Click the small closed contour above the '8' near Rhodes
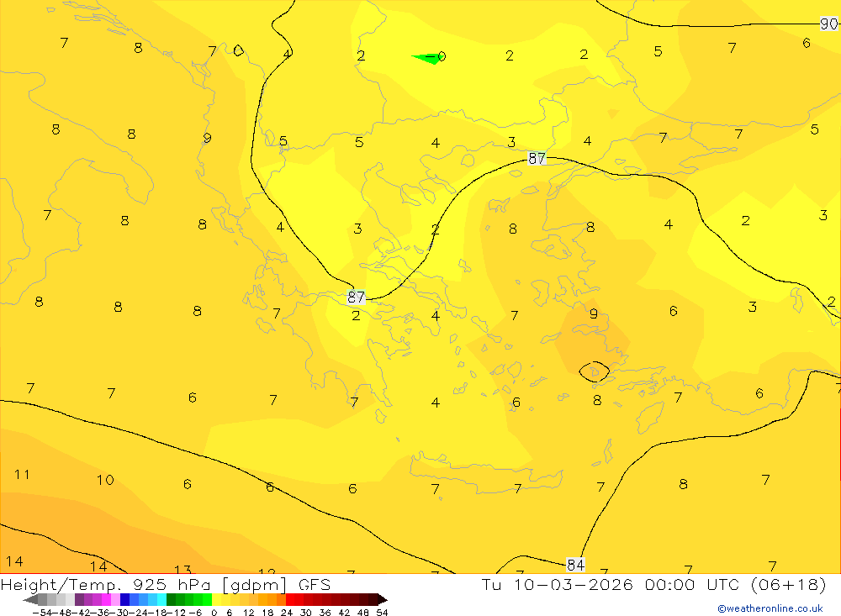This screenshot has width=841, height=616. coord(595,371)
